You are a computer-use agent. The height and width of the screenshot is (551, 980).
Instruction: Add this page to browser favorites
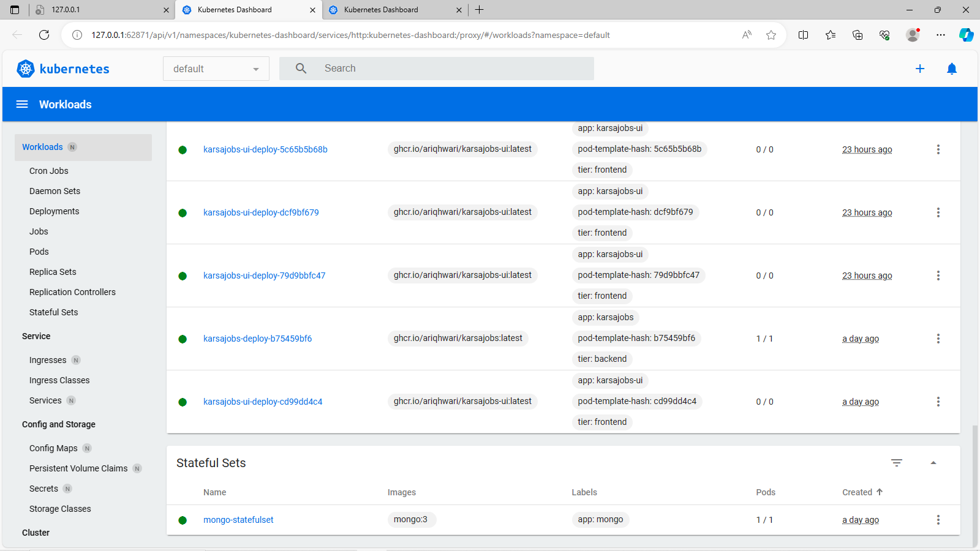(x=771, y=35)
